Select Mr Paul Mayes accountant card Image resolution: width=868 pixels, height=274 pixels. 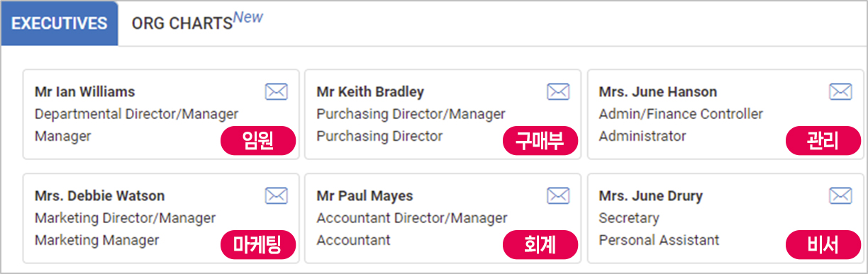443,218
